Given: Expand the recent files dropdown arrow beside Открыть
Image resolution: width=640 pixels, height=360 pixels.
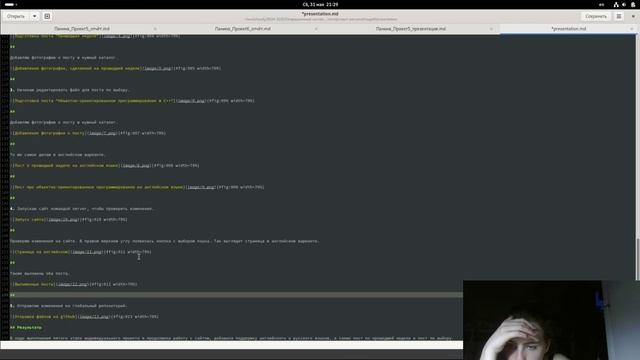Looking at the screenshot, I should click(x=35, y=16).
